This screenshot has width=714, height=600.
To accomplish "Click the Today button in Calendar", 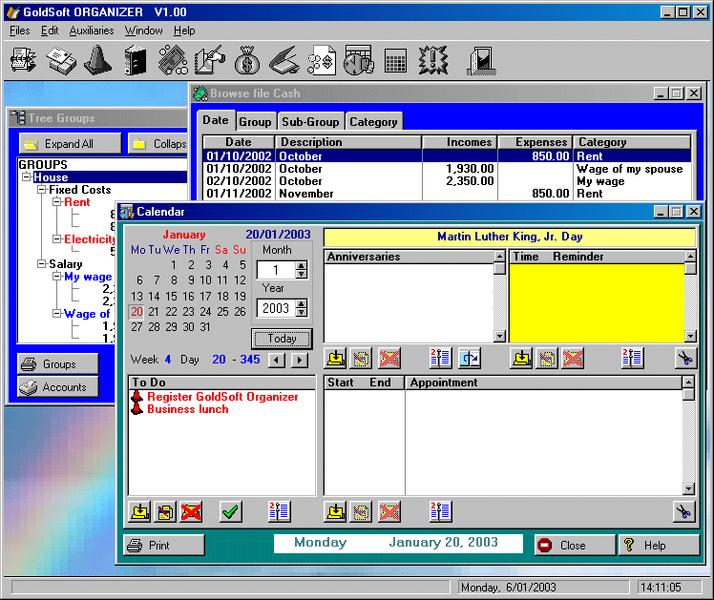I will click(282, 339).
